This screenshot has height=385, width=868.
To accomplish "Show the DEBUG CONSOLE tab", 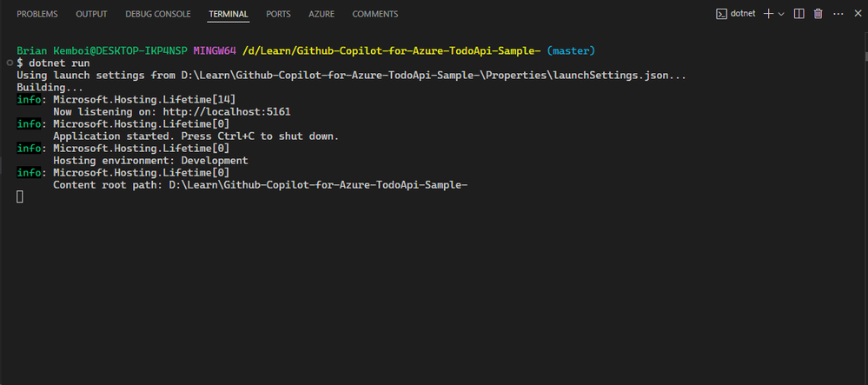I will 158,14.
